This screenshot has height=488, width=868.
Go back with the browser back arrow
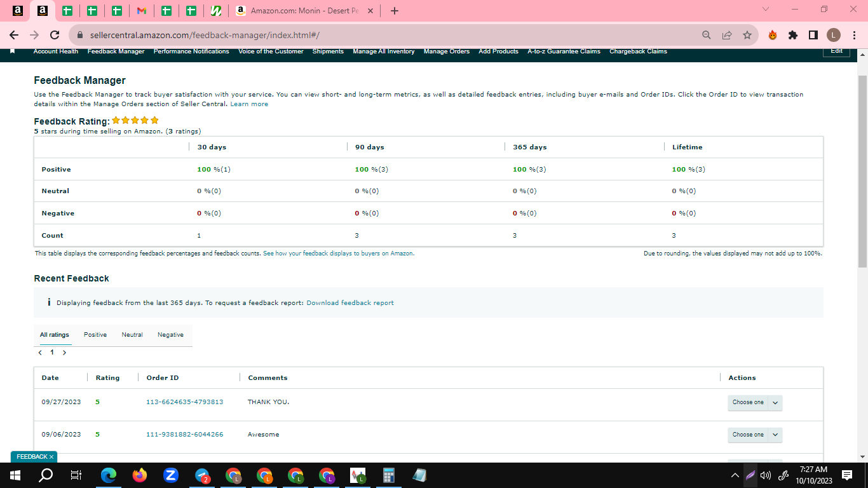[x=15, y=35]
